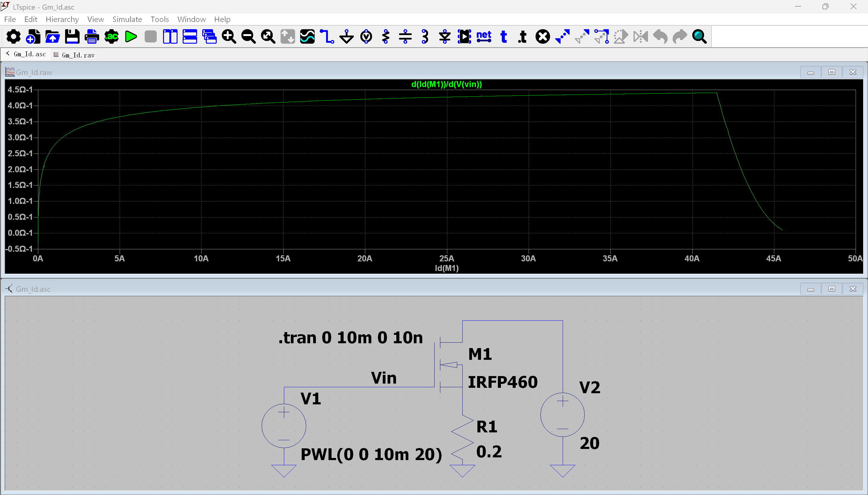Click the d(Id(M1))/d(V(vin)) trace label
Viewport: 868px width, 495px height.
point(446,84)
